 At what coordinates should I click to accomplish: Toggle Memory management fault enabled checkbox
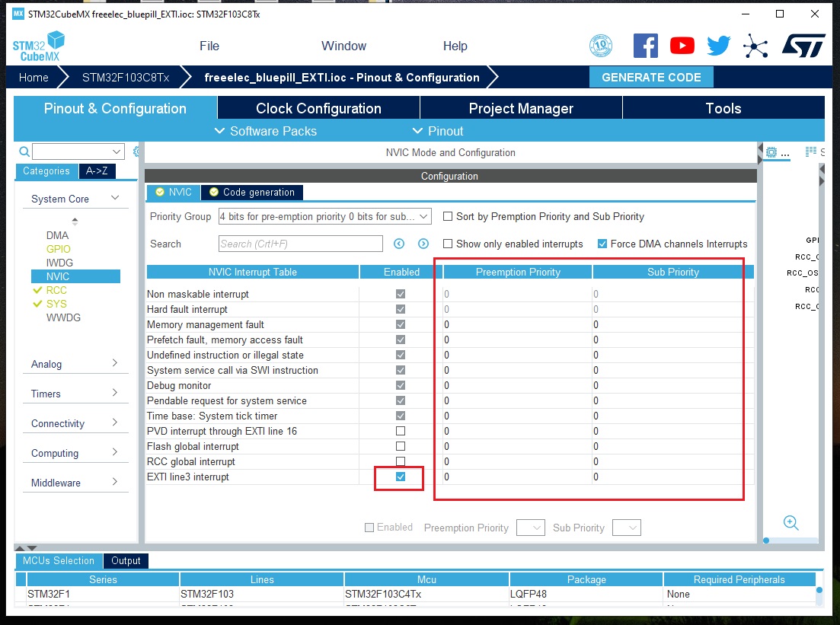pyautogui.click(x=401, y=324)
